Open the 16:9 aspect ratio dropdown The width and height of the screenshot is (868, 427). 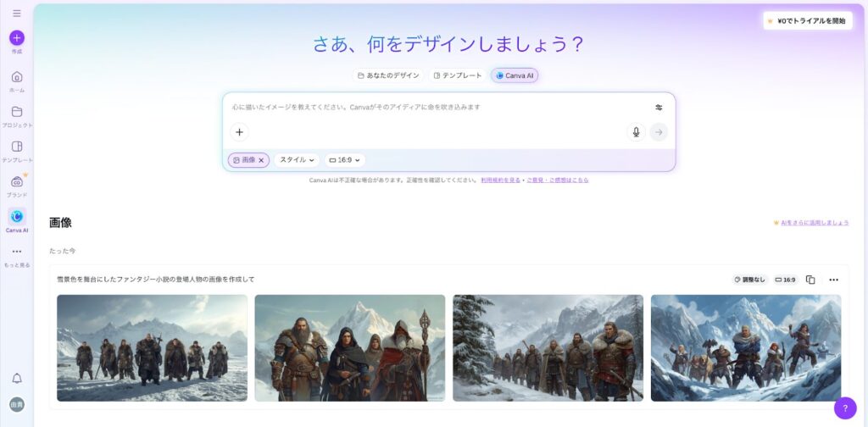pos(346,160)
